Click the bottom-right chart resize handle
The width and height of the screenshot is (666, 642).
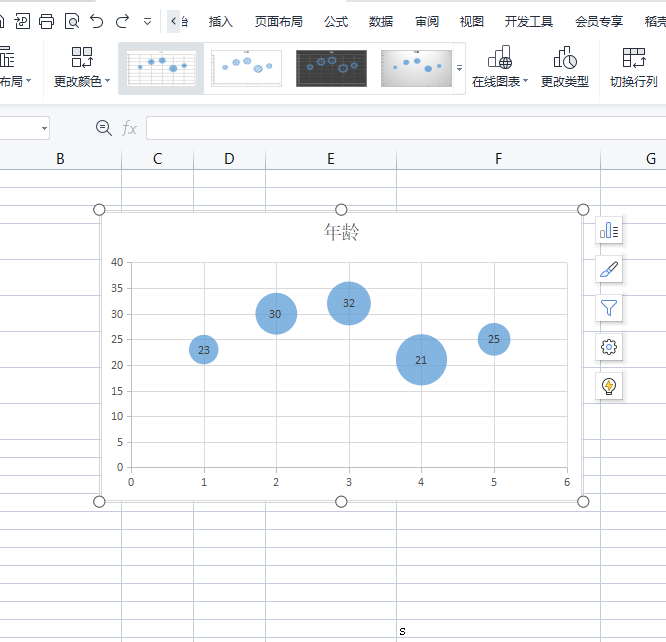coord(583,502)
